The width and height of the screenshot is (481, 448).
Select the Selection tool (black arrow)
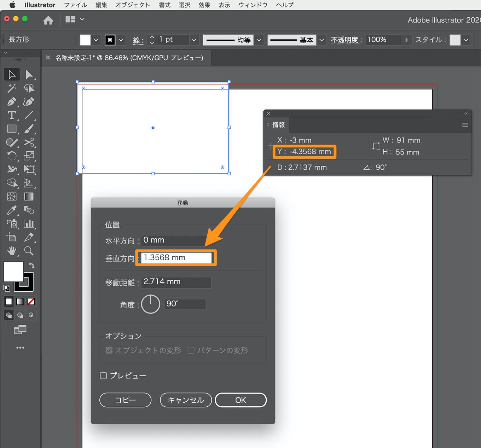pyautogui.click(x=12, y=75)
